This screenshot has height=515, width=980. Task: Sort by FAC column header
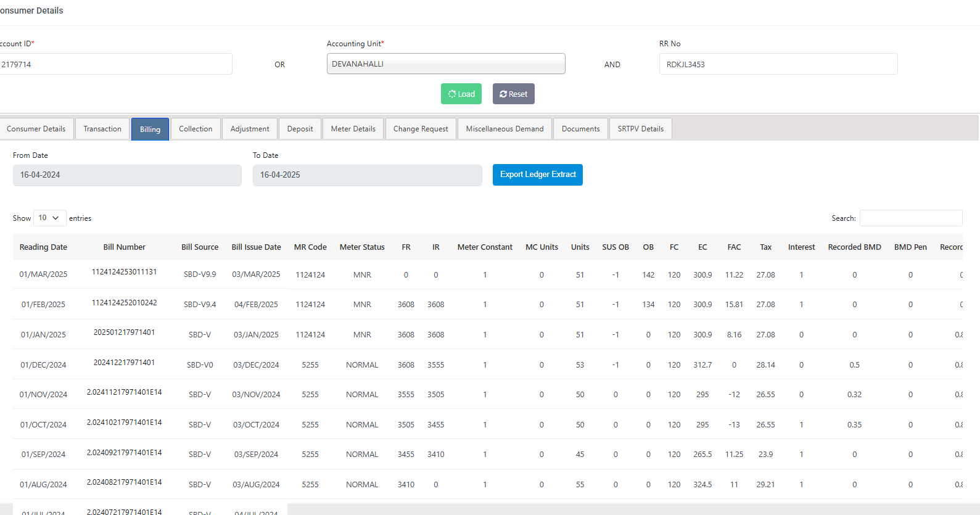click(x=734, y=247)
